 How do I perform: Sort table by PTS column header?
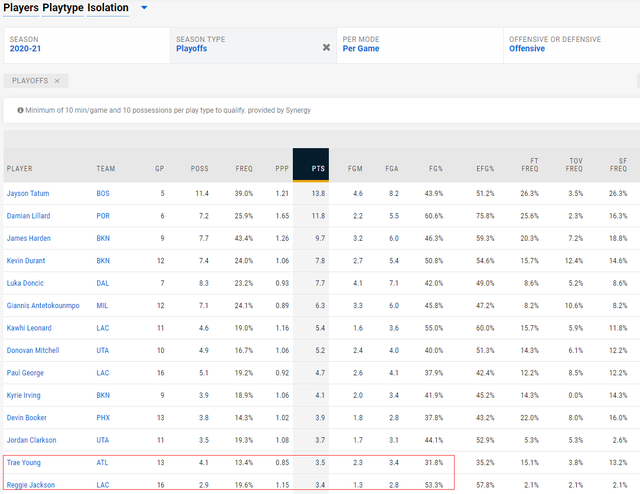(318, 168)
